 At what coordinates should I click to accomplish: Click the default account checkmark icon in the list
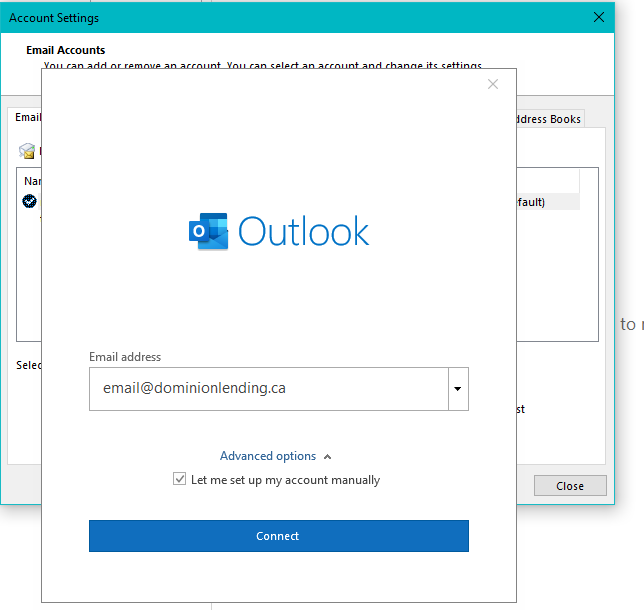pos(29,201)
